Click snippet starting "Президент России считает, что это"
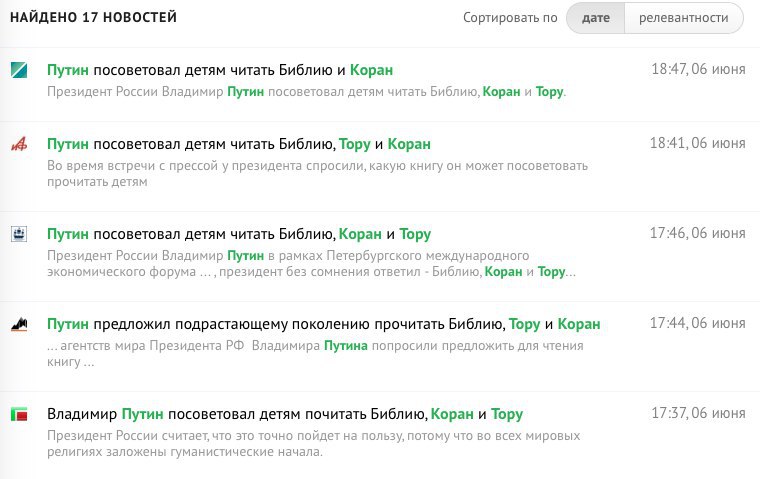 314,444
